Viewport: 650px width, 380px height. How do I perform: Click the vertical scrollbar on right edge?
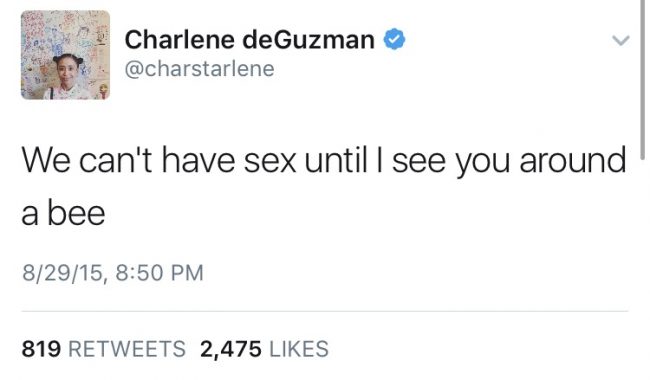pyautogui.click(x=642, y=80)
